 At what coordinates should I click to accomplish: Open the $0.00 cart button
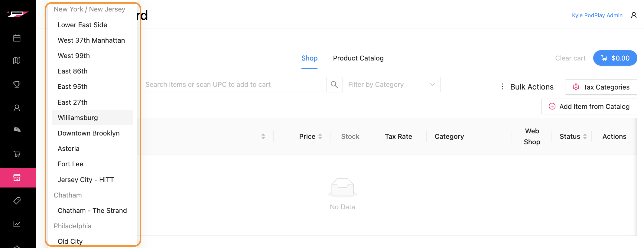tap(615, 58)
